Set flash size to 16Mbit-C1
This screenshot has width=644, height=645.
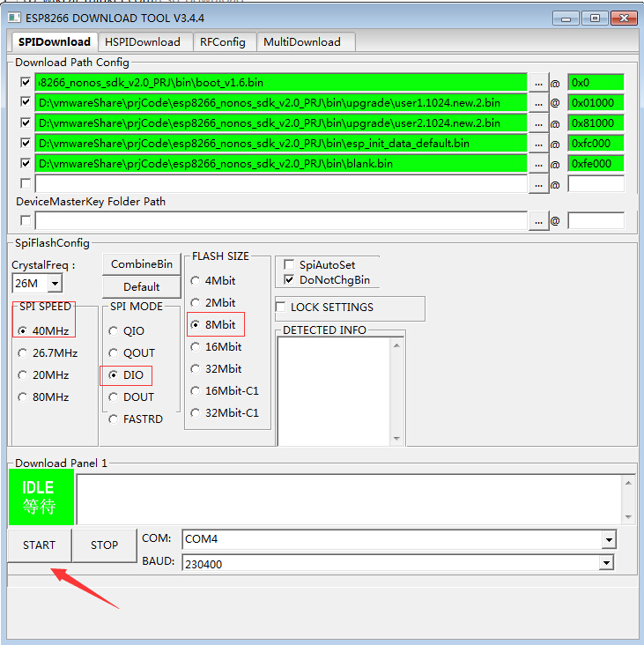pos(225,390)
